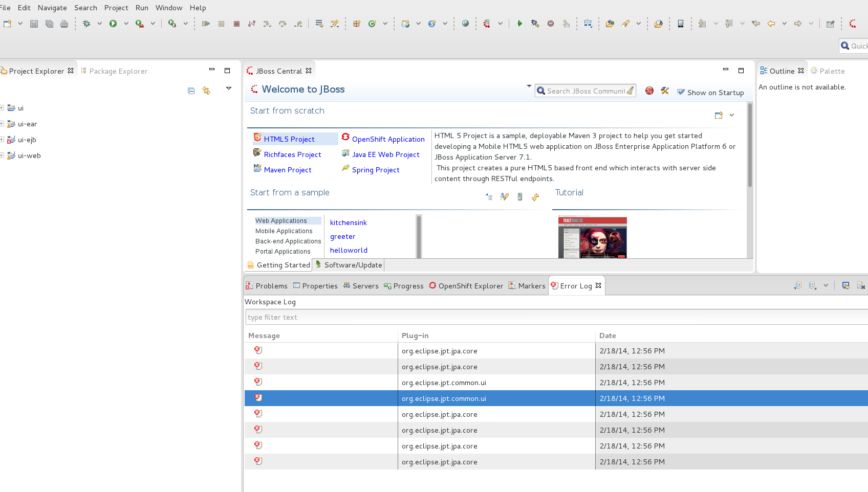Image resolution: width=868 pixels, height=492 pixels.
Task: Click the JBoss Central toolbar icon
Action: tap(853, 24)
